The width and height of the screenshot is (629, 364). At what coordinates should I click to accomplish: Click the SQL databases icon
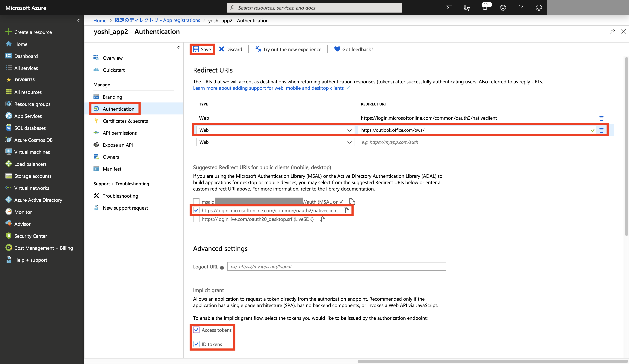8,128
